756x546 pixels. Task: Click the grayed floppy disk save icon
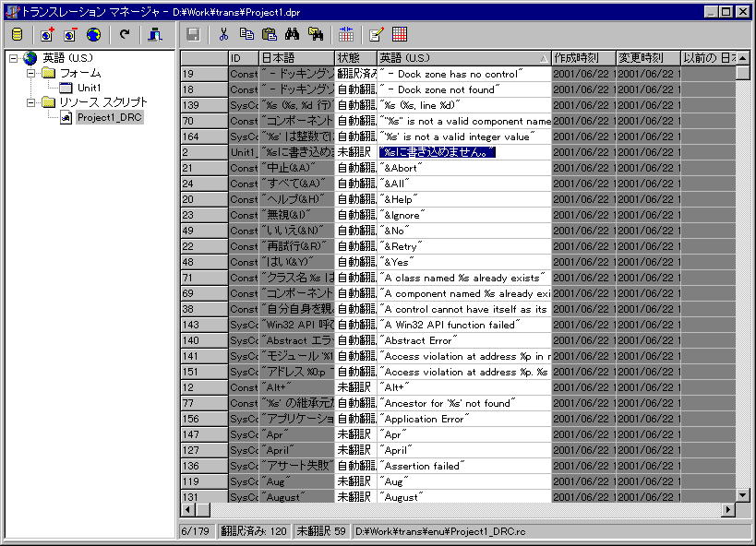pos(193,35)
